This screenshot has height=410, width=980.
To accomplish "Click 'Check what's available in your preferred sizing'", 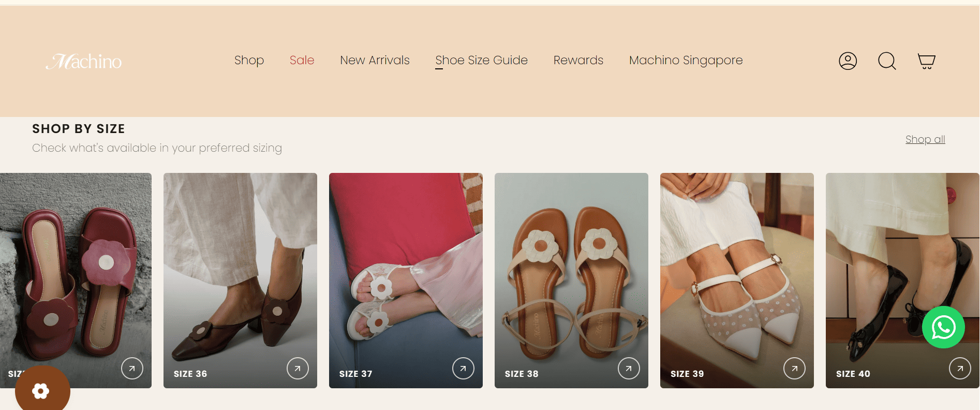I will (157, 148).
